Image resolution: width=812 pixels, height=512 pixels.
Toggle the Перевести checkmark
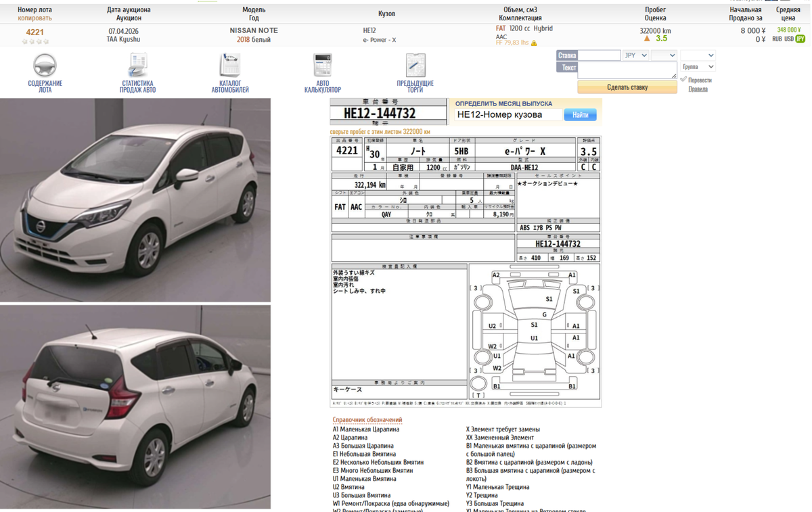tap(684, 79)
